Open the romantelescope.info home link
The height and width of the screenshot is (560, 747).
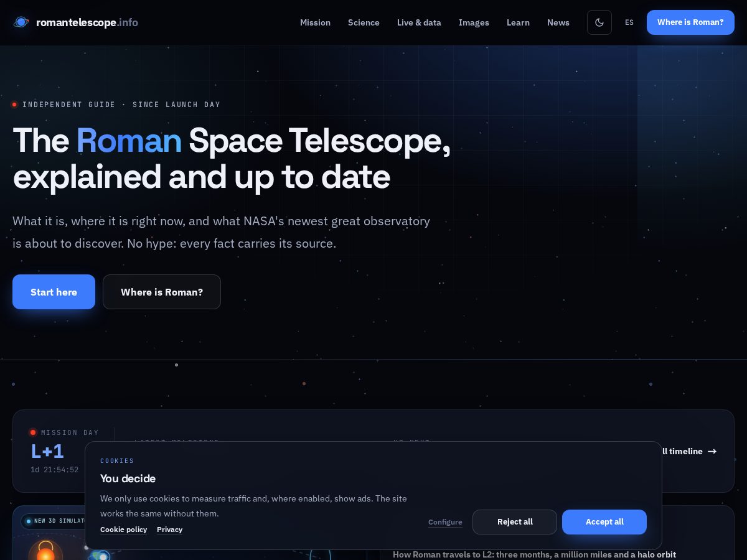click(76, 22)
